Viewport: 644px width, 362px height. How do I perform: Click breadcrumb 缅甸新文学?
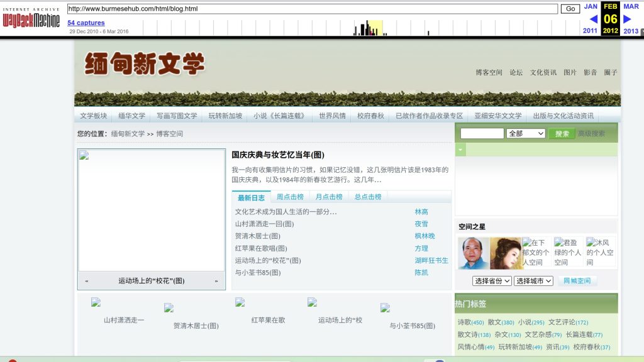(128, 134)
